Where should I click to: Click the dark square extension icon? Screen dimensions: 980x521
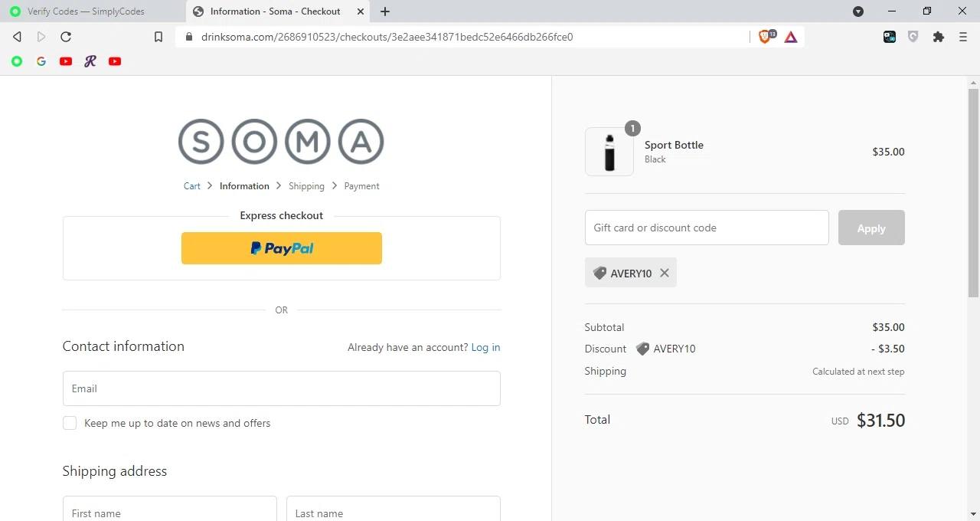click(890, 37)
